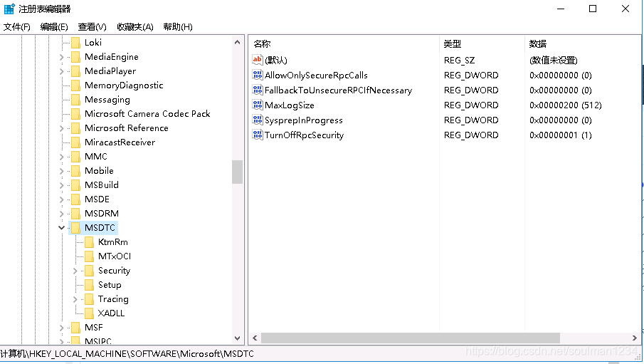Click the Microsoft Camera Codec Pack folder icon
The height and width of the screenshot is (364, 644).
click(76, 113)
